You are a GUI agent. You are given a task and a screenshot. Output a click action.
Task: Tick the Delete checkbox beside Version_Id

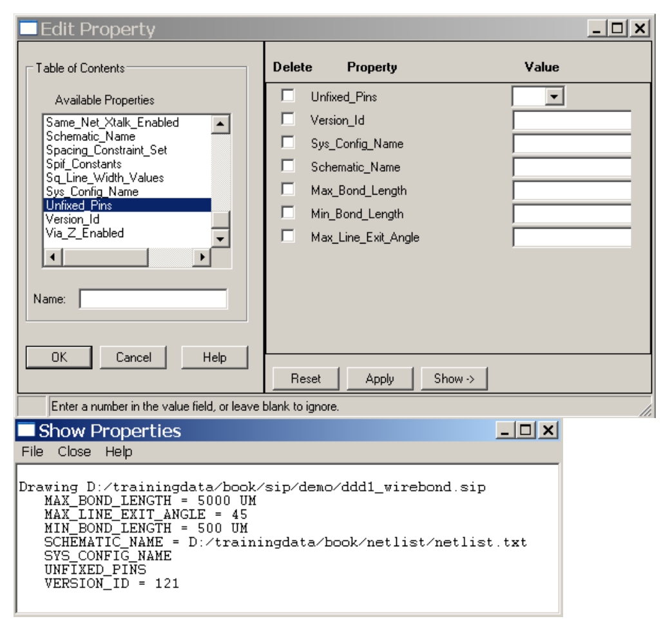tap(287, 119)
